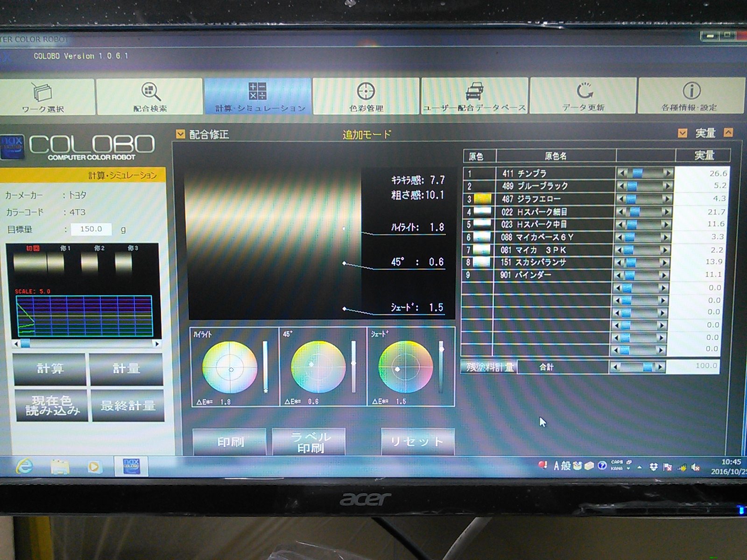This screenshot has width=747, height=560.
Task: Click the graph scrollbar left arrow
Action: [x=17, y=344]
